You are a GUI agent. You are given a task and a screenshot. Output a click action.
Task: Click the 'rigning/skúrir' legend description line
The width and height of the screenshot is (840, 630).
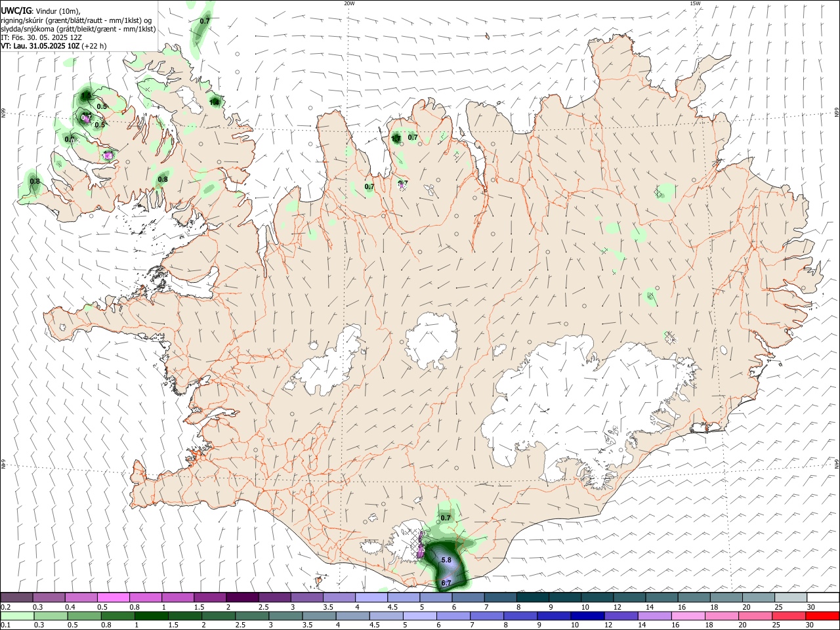point(77,20)
